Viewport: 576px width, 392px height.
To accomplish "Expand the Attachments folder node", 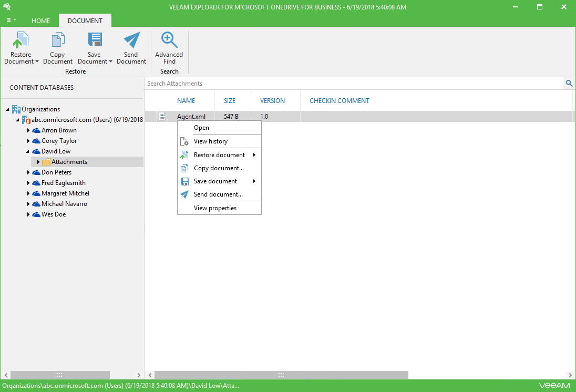I will (38, 162).
